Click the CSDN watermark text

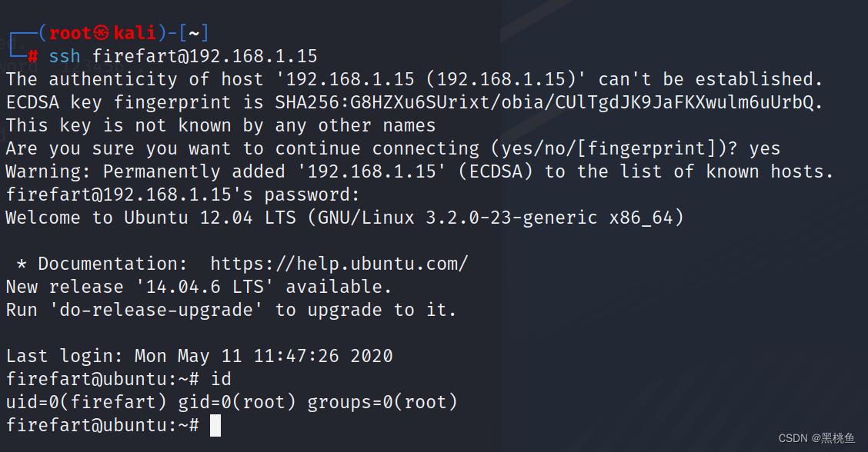point(816,438)
